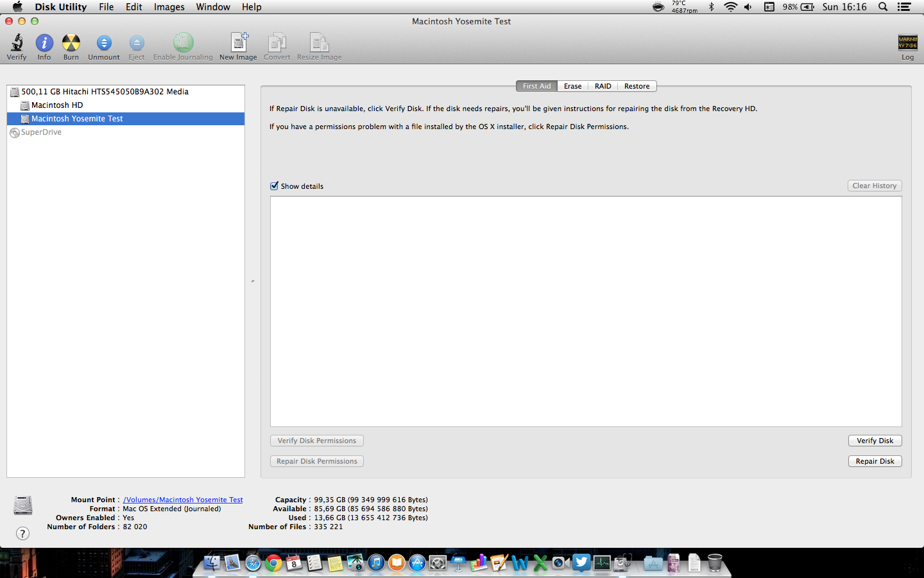Open Twitter from the Dock
The height and width of the screenshot is (578, 924).
[x=581, y=563]
